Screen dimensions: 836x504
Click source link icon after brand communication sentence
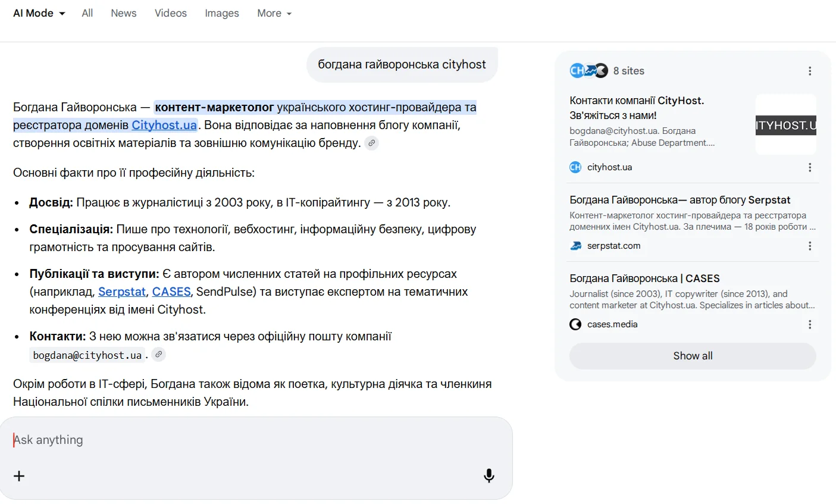coord(371,143)
